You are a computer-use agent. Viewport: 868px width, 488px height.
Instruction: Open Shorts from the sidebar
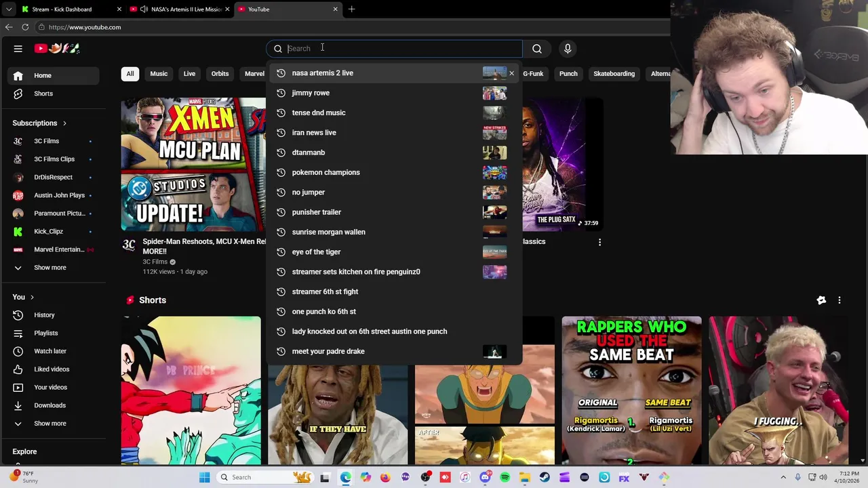click(x=54, y=94)
